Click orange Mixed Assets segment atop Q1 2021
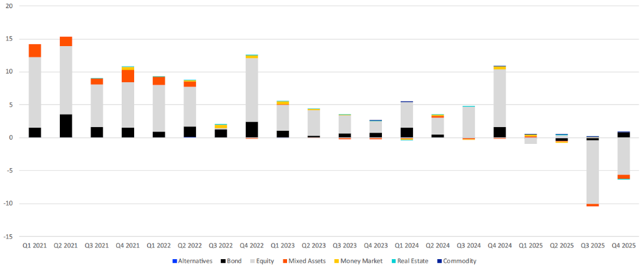Viewport: 644px width, 271px height. (x=35, y=50)
